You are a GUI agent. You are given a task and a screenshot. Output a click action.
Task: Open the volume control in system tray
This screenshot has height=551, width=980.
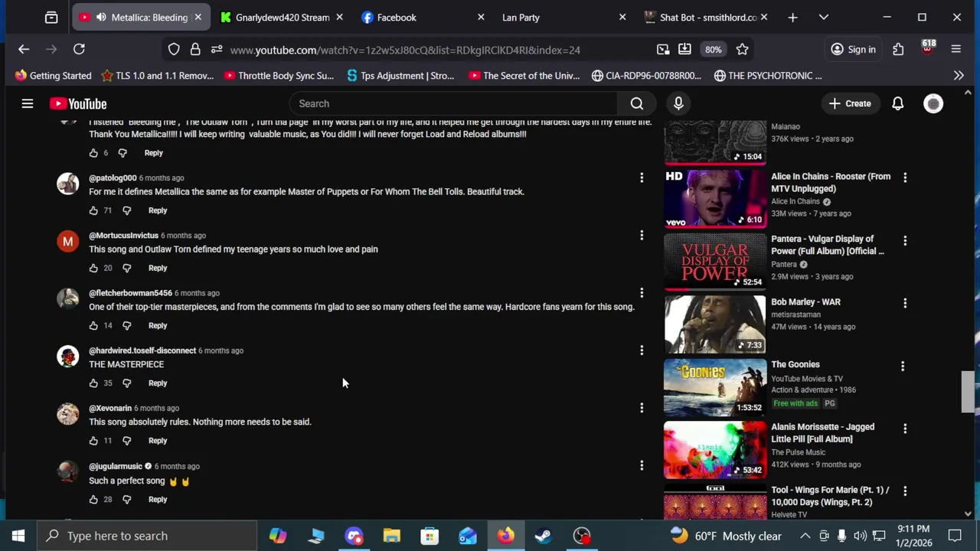(x=860, y=536)
